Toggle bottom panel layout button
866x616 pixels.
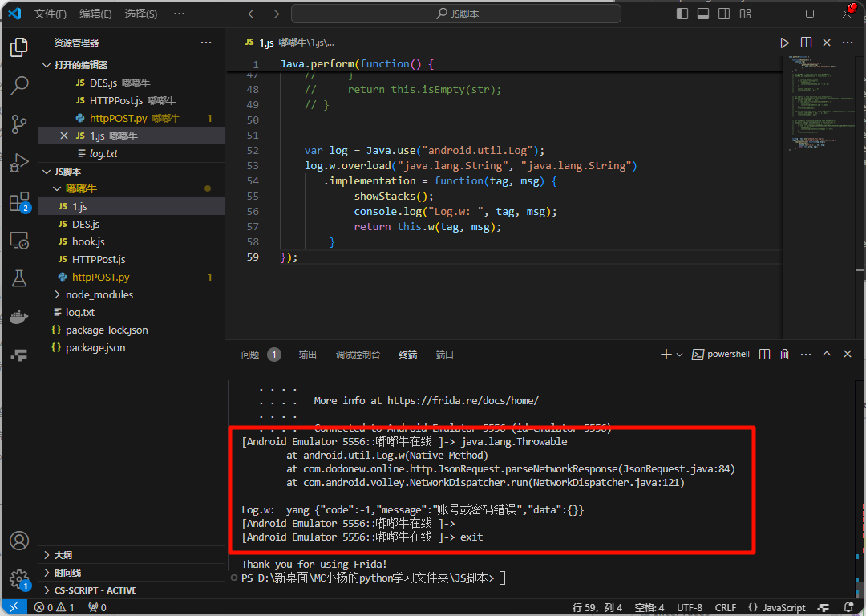point(703,14)
